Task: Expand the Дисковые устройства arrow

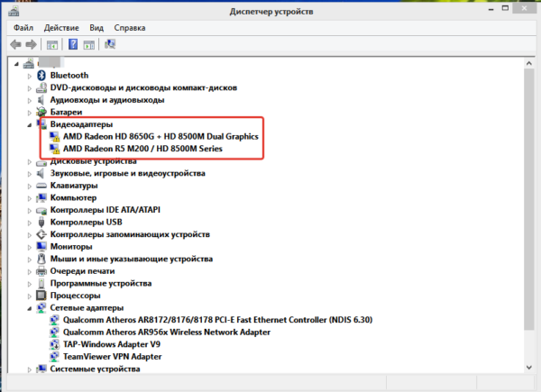Action: point(30,161)
